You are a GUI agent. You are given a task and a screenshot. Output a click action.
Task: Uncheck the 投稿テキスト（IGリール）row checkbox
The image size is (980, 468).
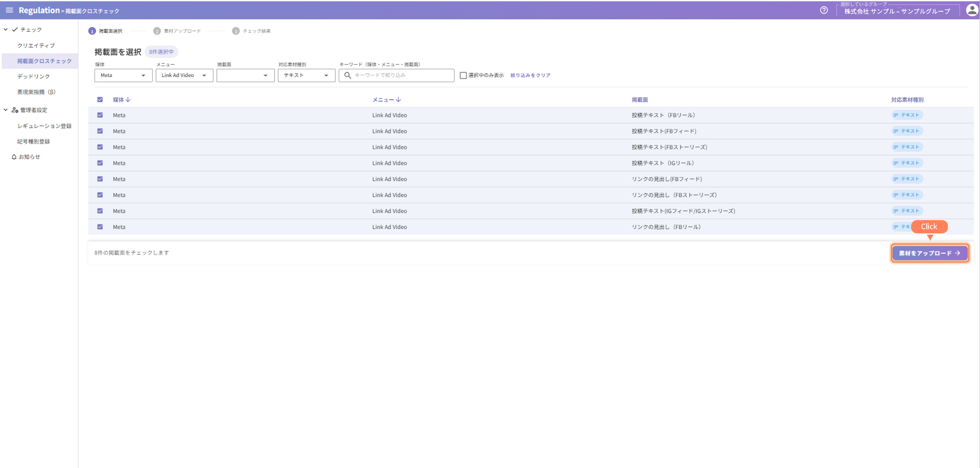100,163
